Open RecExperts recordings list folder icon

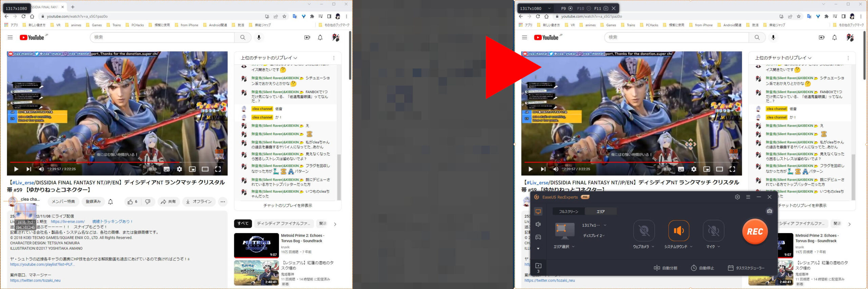point(538,266)
